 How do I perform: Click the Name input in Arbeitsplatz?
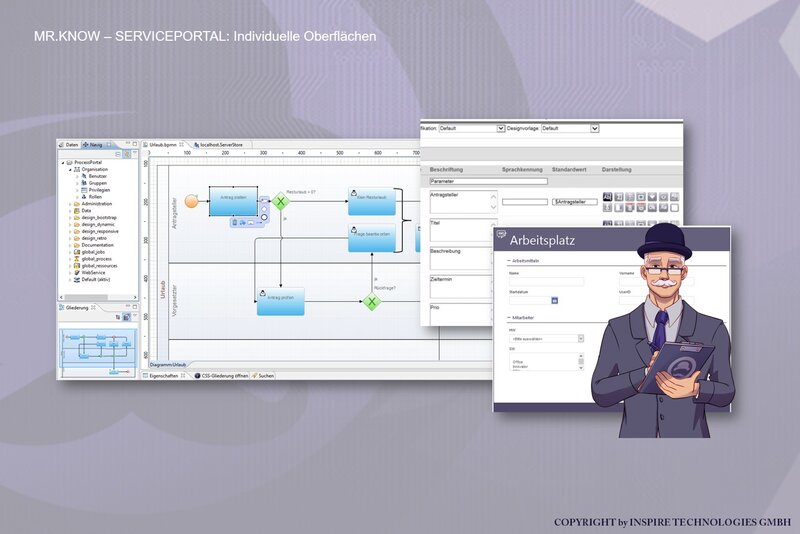pyautogui.click(x=546, y=282)
